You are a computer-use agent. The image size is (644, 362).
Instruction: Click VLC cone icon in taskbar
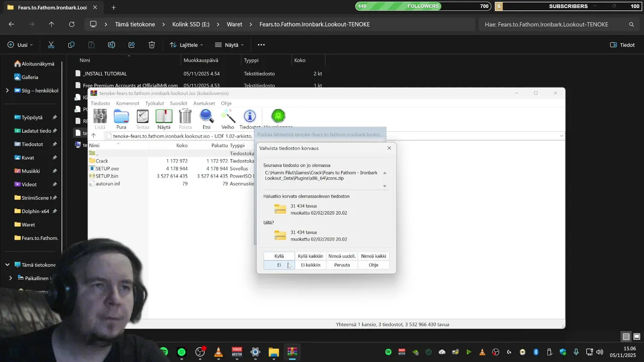tap(218, 352)
